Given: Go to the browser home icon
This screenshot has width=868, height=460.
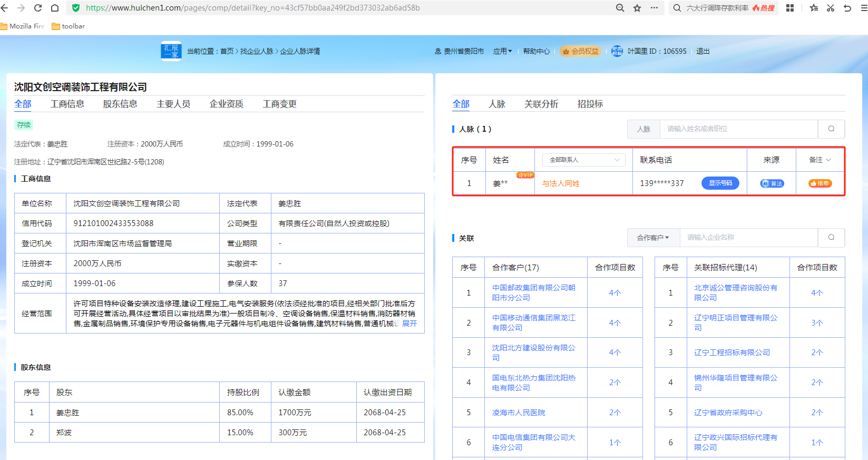Looking at the screenshot, I should click(x=55, y=8).
